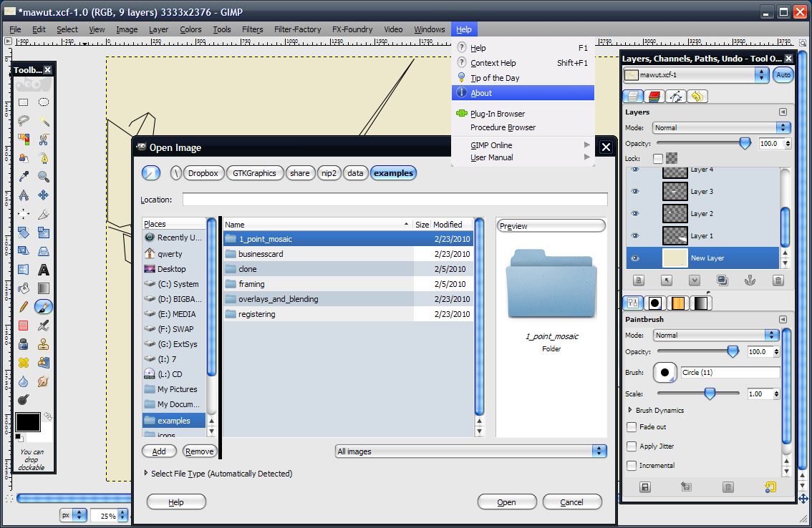The image size is (812, 528).
Task: Hide Layer 2 with its eye icon
Action: pyautogui.click(x=635, y=214)
